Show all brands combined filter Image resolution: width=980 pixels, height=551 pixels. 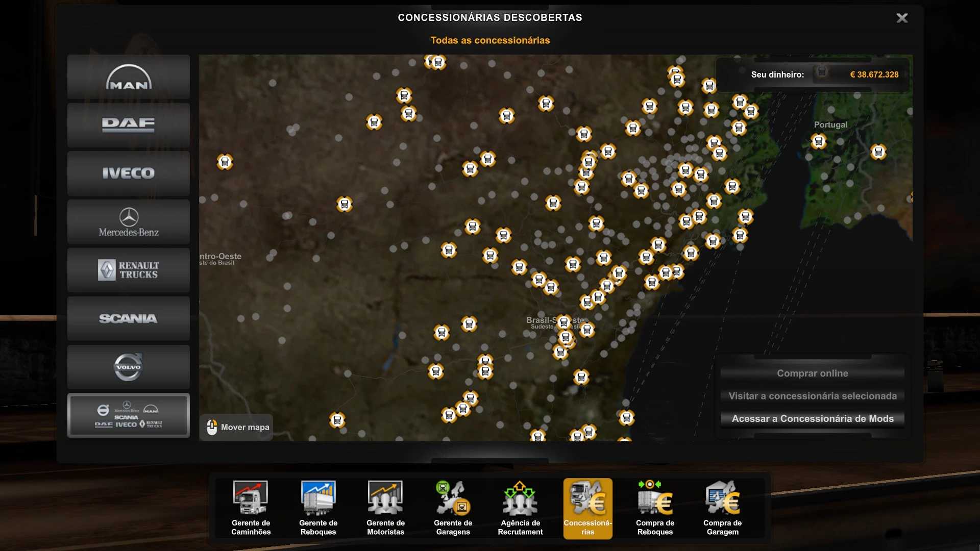click(128, 415)
